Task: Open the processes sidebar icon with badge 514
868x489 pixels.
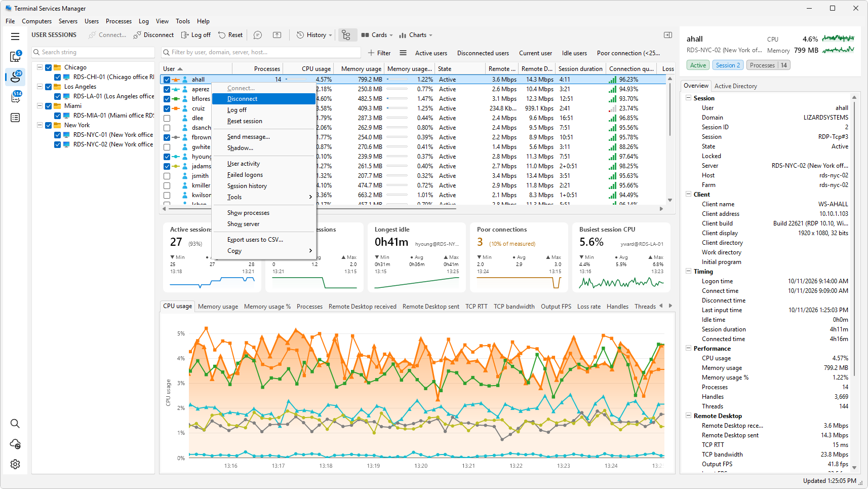Action: pos(15,97)
